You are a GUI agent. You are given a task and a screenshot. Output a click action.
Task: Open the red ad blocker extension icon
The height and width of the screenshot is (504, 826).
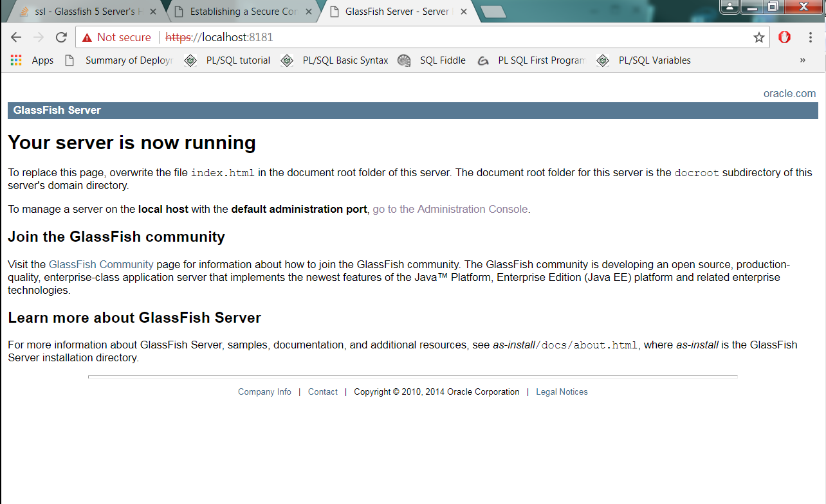784,37
